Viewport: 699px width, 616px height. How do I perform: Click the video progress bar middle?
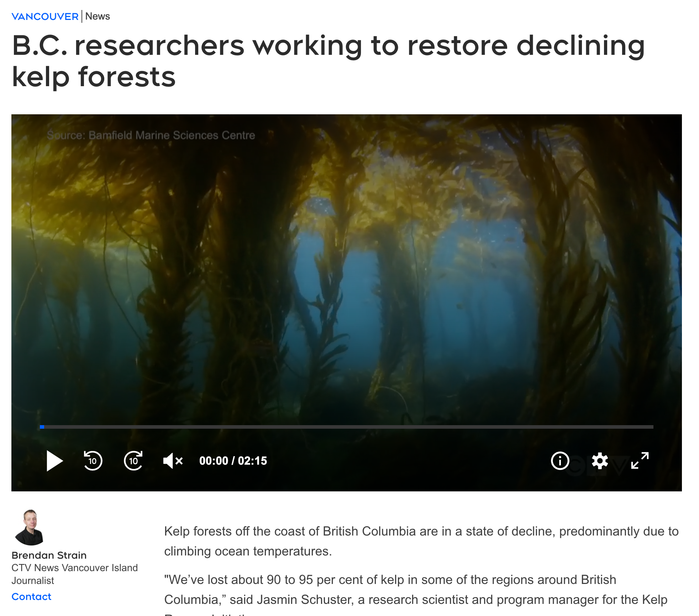(347, 427)
